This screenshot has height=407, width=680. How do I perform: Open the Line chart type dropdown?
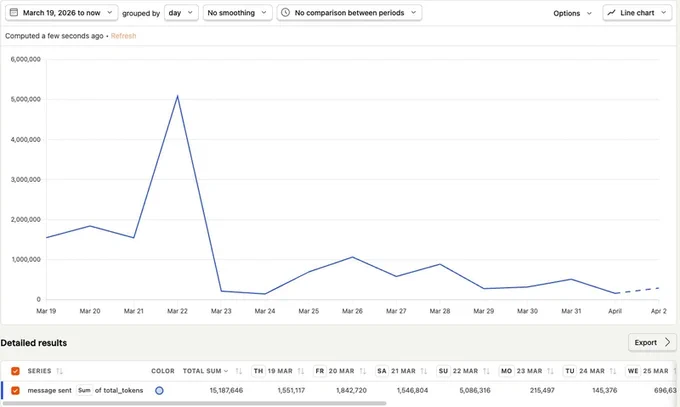[637, 13]
